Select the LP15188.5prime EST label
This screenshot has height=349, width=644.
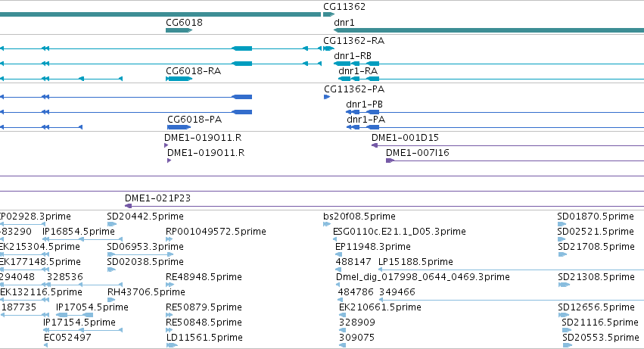point(415,261)
